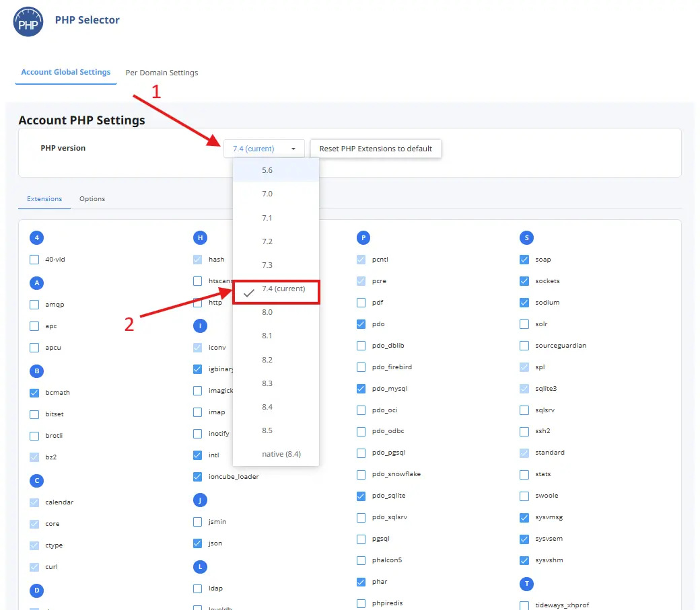Screen dimensions: 700x610
Task: Toggle the sockets extension checkbox
Action: (x=524, y=281)
